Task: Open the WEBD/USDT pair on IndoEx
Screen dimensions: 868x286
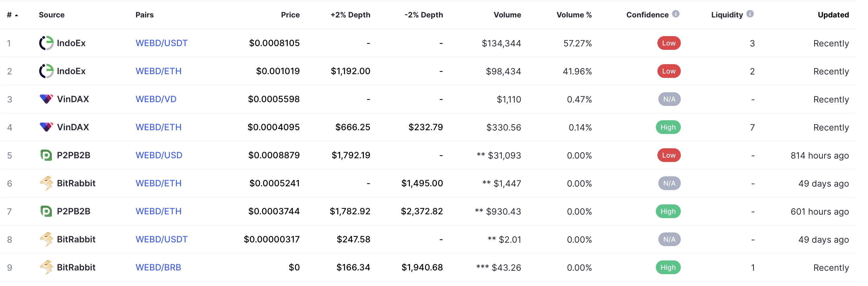Action: click(x=161, y=43)
